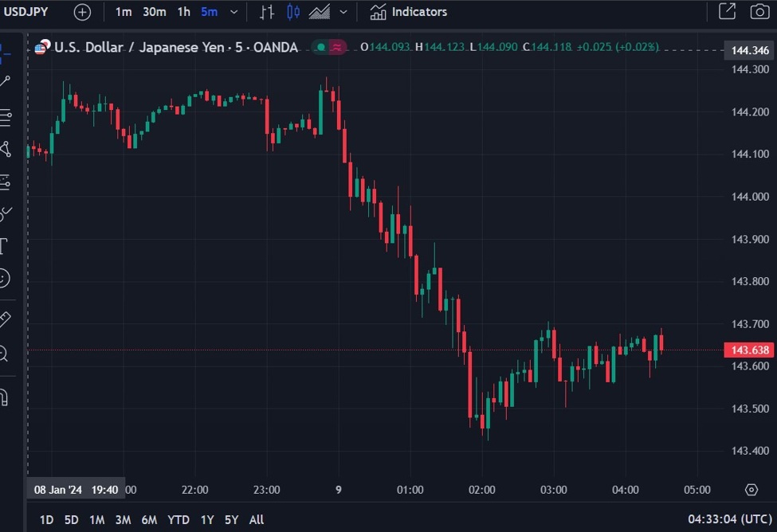Image resolution: width=777 pixels, height=532 pixels.
Task: Switch to the bar chart style
Action: 267,12
